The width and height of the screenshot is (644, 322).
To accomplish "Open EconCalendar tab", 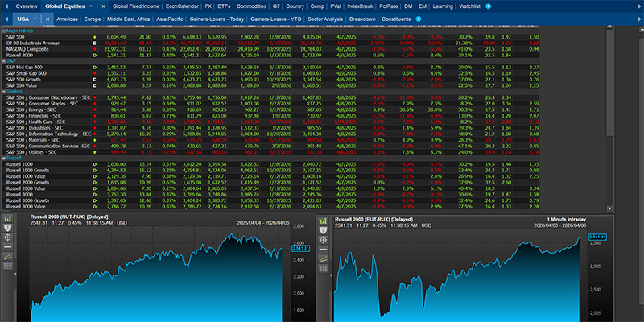I will [x=182, y=6].
